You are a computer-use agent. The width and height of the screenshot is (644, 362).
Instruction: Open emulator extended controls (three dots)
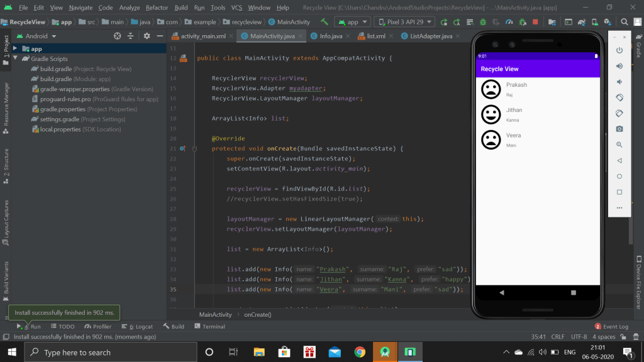(x=619, y=207)
